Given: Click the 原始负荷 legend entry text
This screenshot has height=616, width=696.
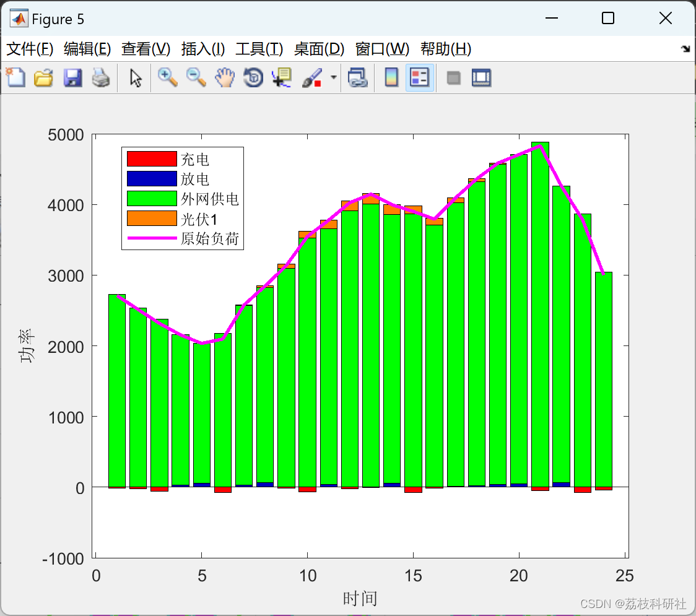Looking at the screenshot, I should pos(210,238).
